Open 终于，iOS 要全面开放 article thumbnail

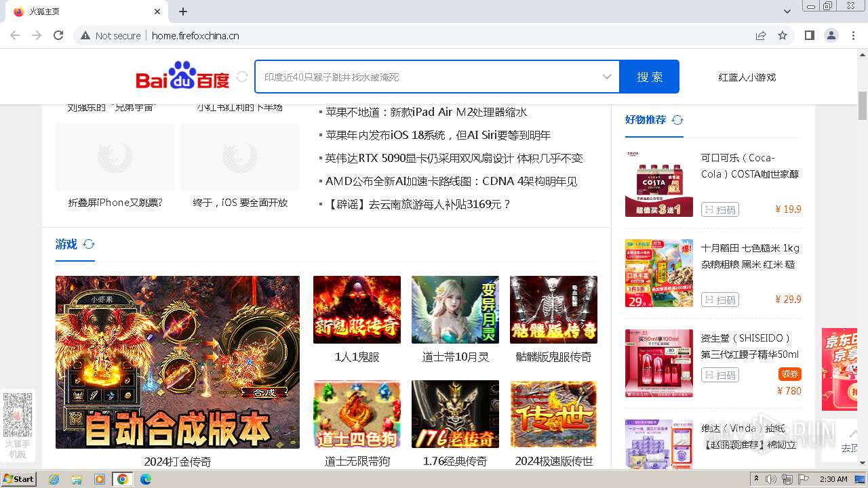[x=240, y=157]
